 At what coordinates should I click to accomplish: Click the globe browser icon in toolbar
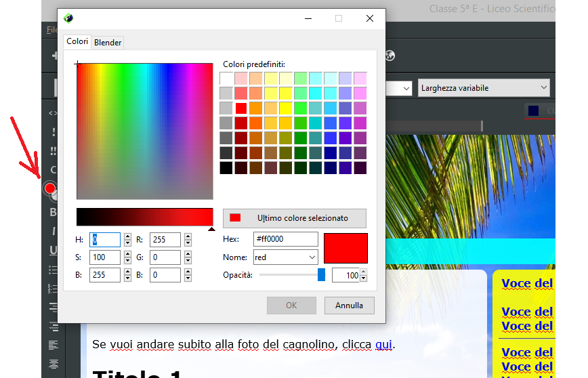click(390, 56)
